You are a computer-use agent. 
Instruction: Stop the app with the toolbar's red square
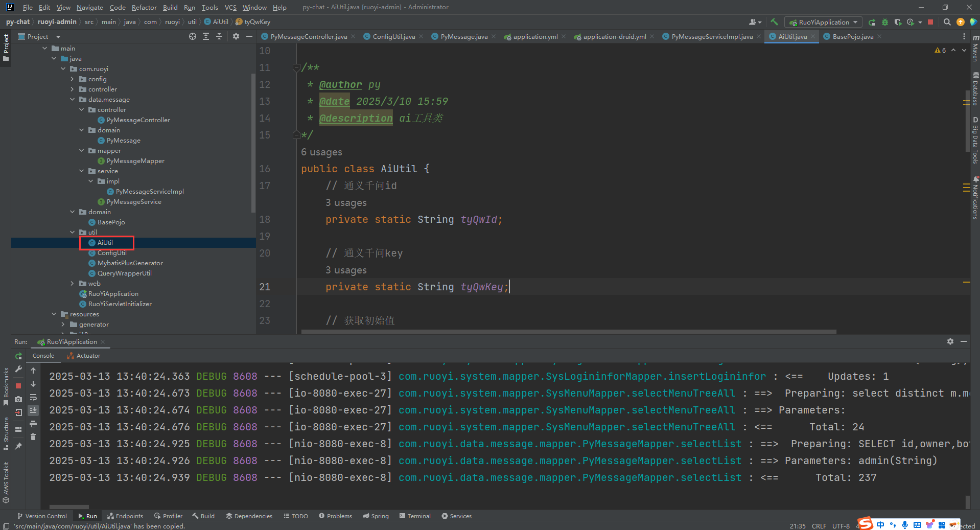click(x=930, y=22)
